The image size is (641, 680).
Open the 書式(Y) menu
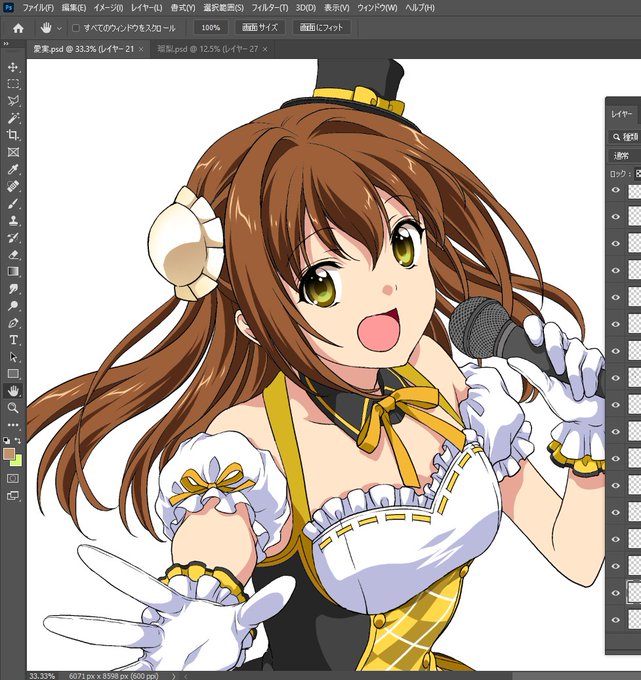point(183,8)
